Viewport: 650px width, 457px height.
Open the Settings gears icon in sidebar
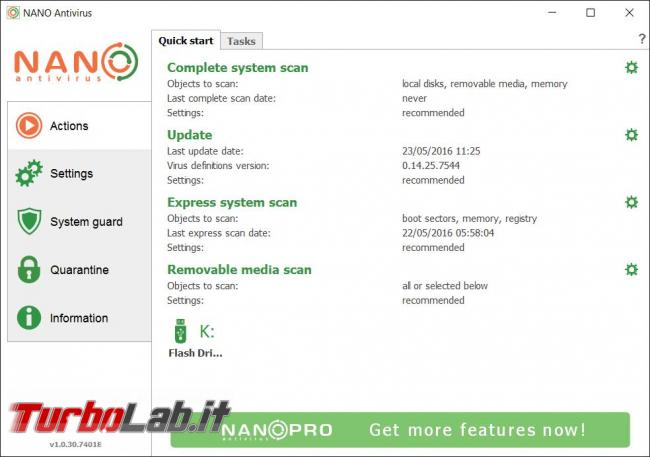29,173
